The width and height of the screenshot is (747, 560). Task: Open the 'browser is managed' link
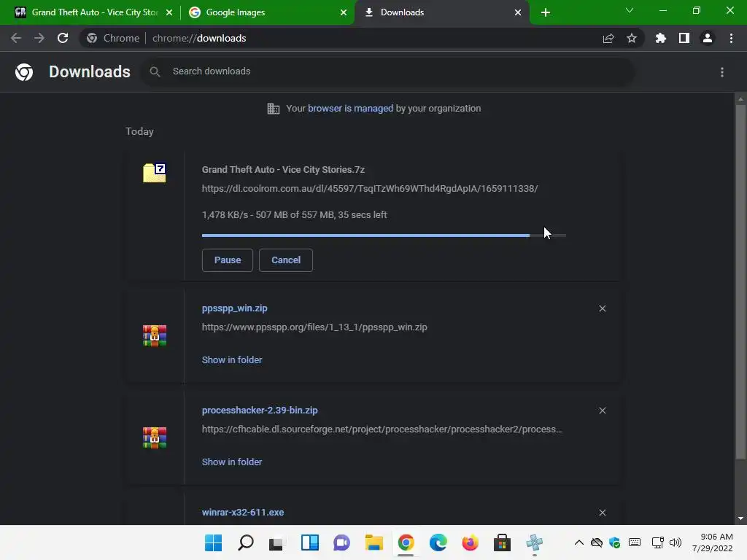[x=351, y=109]
